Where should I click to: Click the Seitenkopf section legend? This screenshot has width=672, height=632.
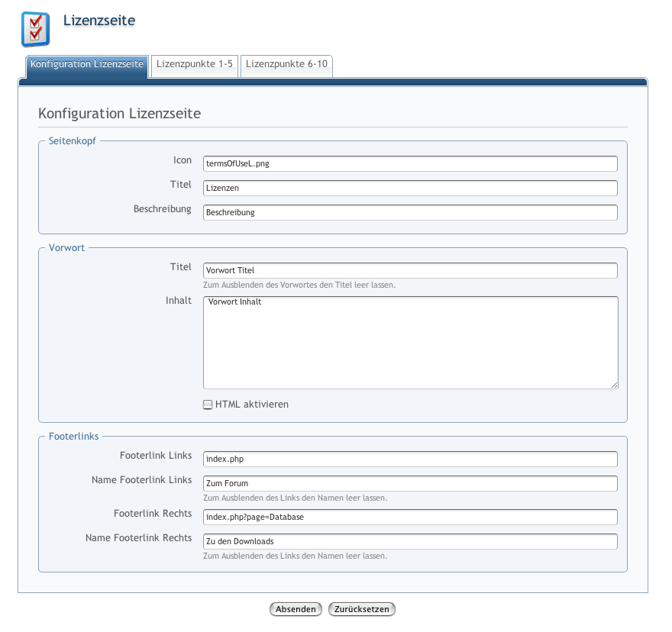pos(73,140)
